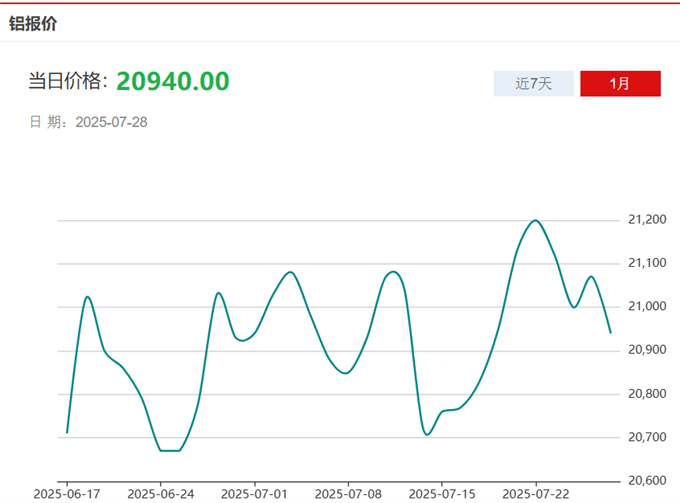
Task: Click the 20,700 y-axis label
Action: pos(646,437)
